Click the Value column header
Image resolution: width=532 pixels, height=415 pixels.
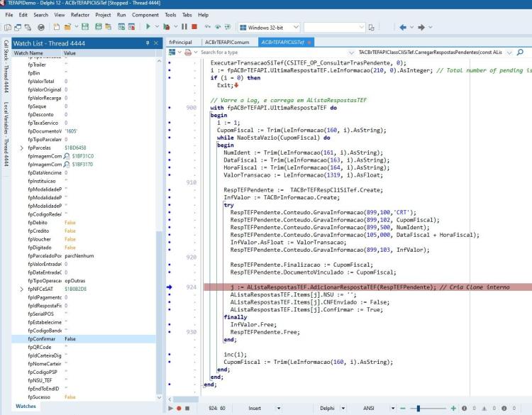pyautogui.click(x=109, y=53)
